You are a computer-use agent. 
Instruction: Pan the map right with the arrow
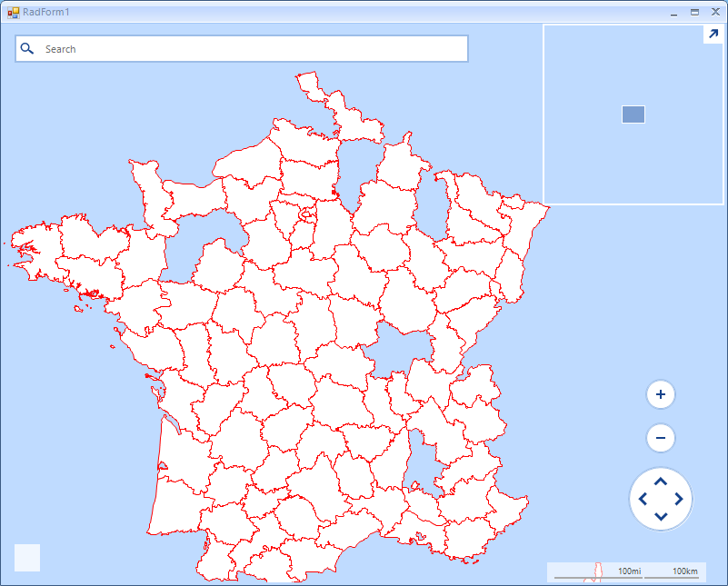(x=678, y=500)
